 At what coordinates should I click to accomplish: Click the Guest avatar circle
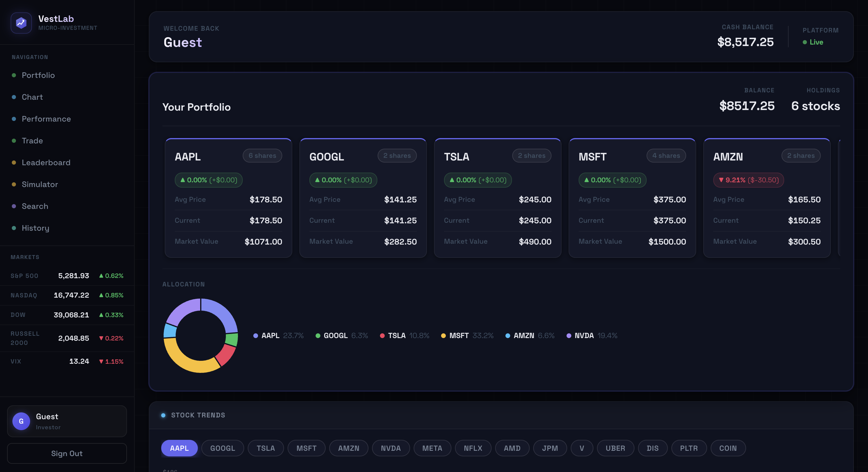click(21, 421)
